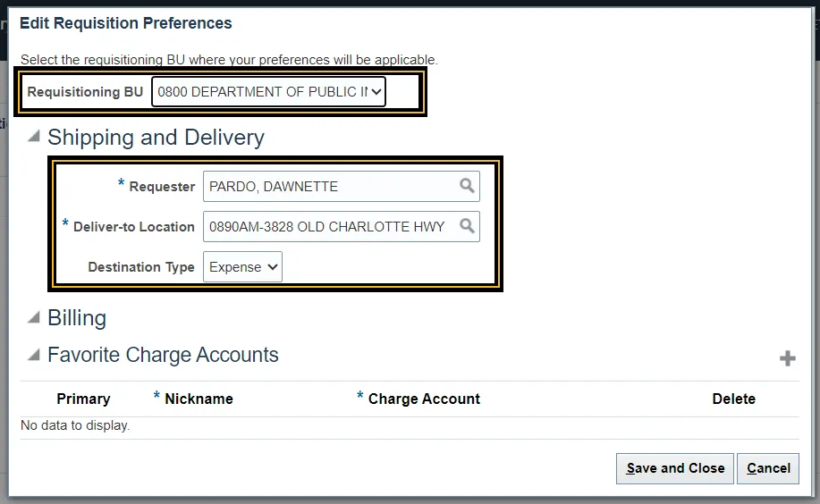The height and width of the screenshot is (504, 820).
Task: Open the Destination Type dropdown
Action: pyautogui.click(x=242, y=266)
